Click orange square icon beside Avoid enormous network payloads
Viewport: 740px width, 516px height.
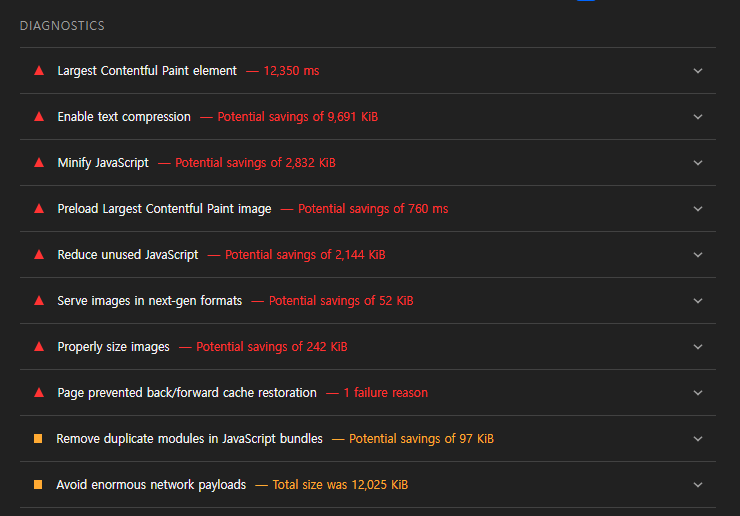pyautogui.click(x=38, y=485)
